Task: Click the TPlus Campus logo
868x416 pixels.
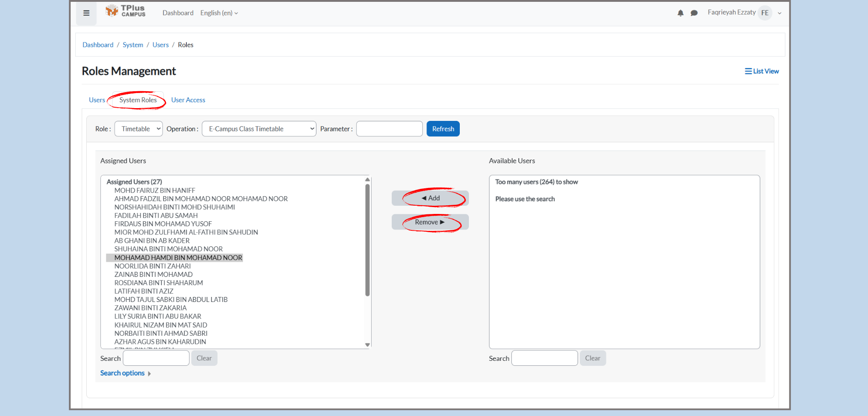Action: pos(126,11)
